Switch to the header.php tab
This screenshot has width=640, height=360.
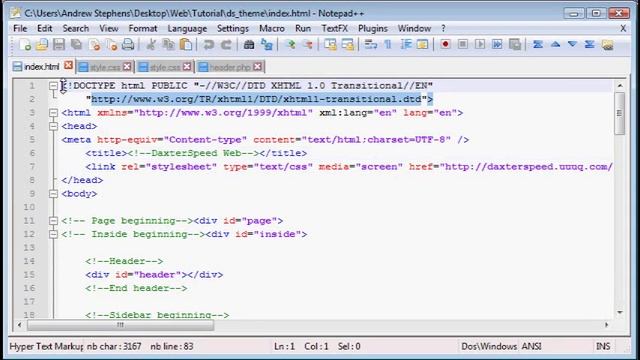click(230, 67)
